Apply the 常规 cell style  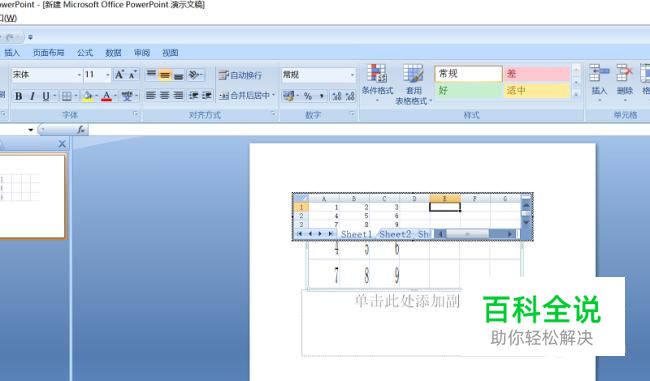pos(468,74)
